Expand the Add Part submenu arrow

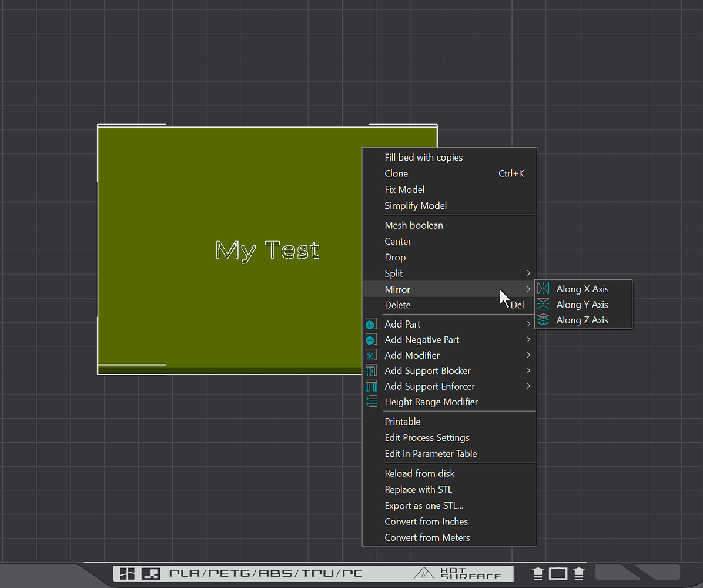point(528,324)
